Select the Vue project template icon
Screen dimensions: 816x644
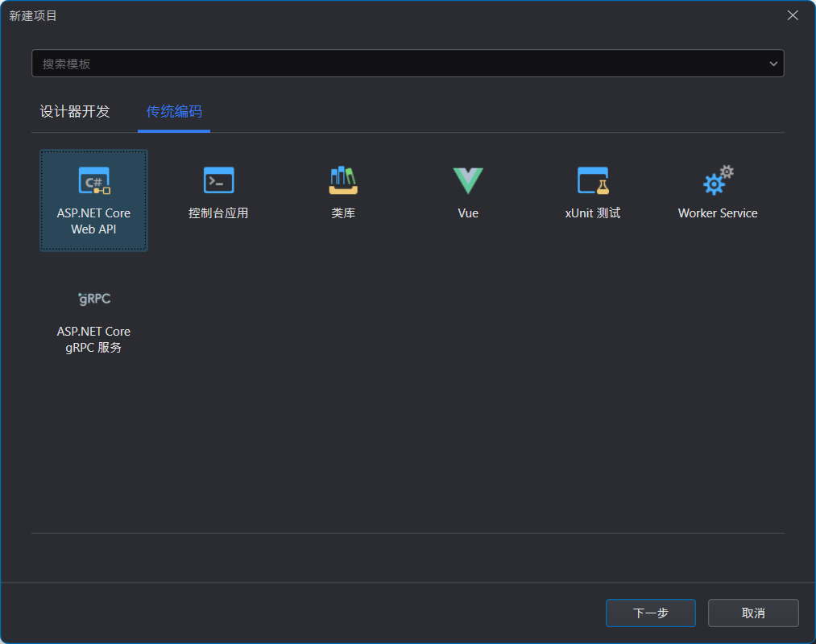[468, 180]
